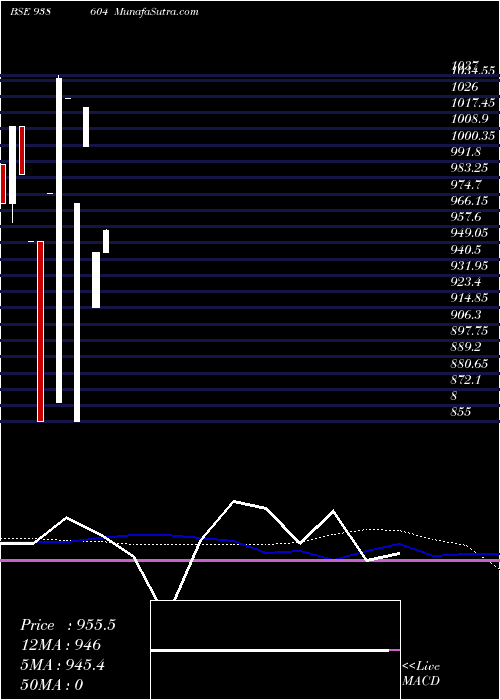
Task: Click the MunafaSutra.com header text
Action: 156,12
